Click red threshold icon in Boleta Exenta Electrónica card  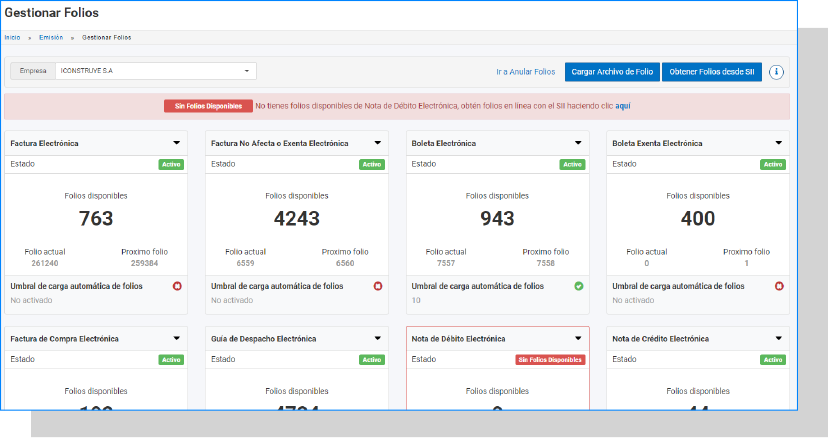point(779,286)
